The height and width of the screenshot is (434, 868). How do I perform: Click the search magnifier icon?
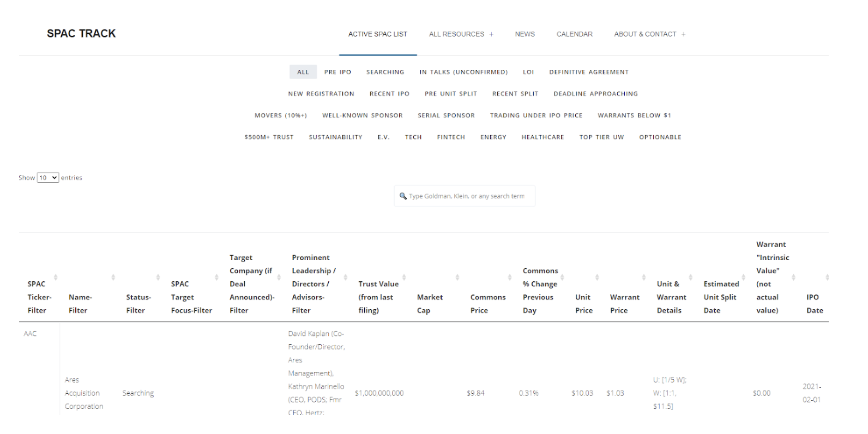coord(403,196)
